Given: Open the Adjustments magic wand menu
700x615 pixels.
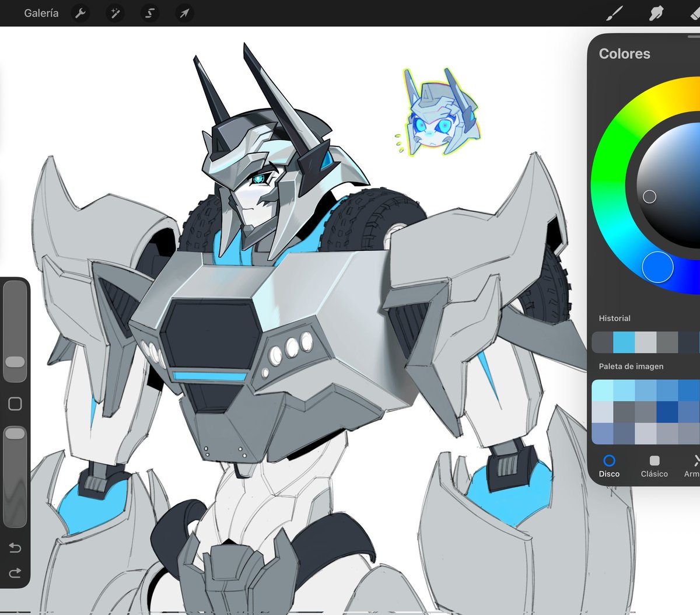Looking at the screenshot, I should [x=115, y=13].
